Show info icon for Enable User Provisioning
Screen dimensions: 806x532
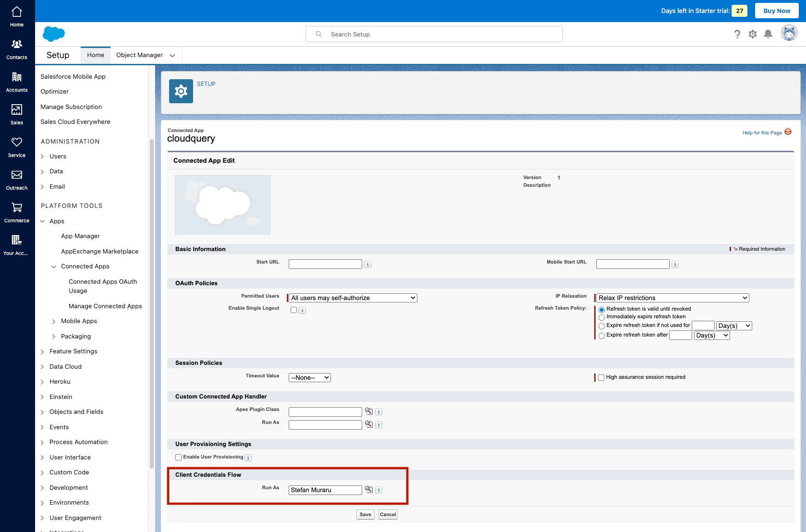248,458
